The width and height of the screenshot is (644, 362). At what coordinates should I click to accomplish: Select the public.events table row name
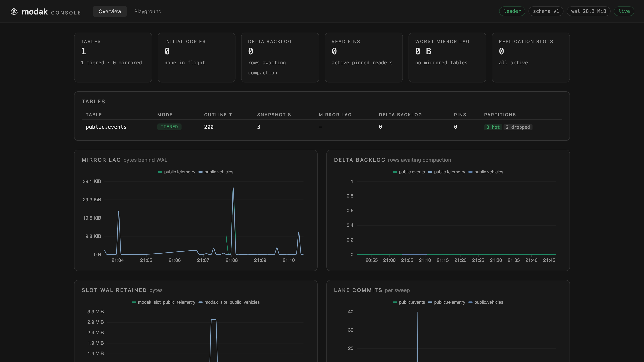[x=106, y=127]
